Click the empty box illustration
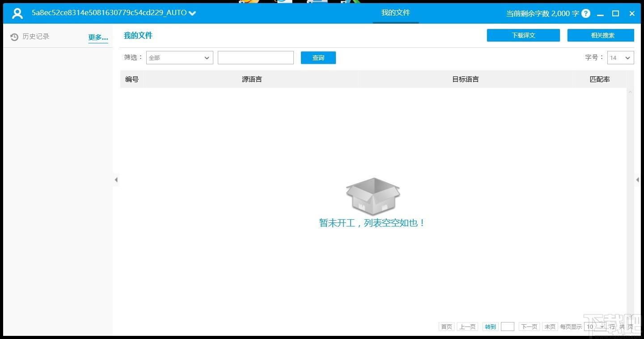 coord(373,197)
